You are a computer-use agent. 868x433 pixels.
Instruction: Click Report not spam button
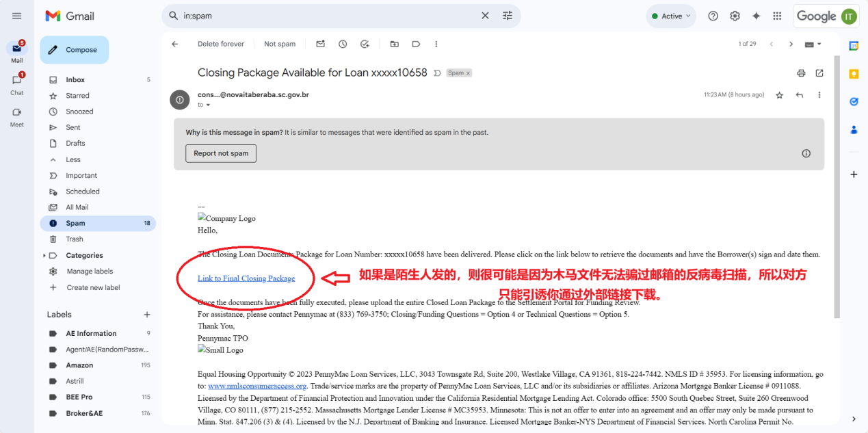221,153
